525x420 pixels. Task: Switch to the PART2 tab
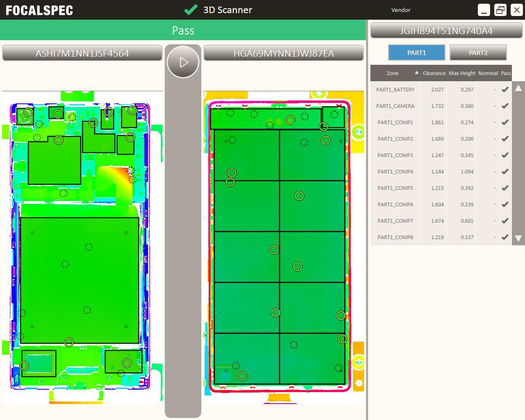478,52
